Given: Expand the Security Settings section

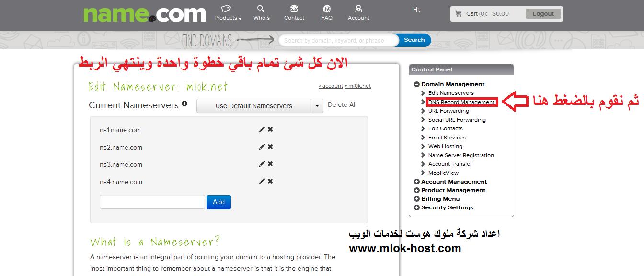Looking at the screenshot, I should point(417,207).
